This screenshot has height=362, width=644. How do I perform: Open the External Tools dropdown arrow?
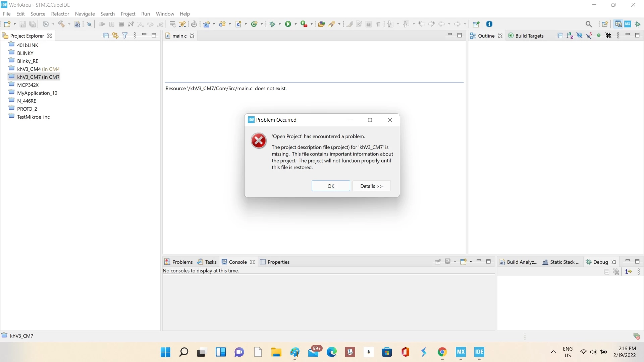coord(312,24)
